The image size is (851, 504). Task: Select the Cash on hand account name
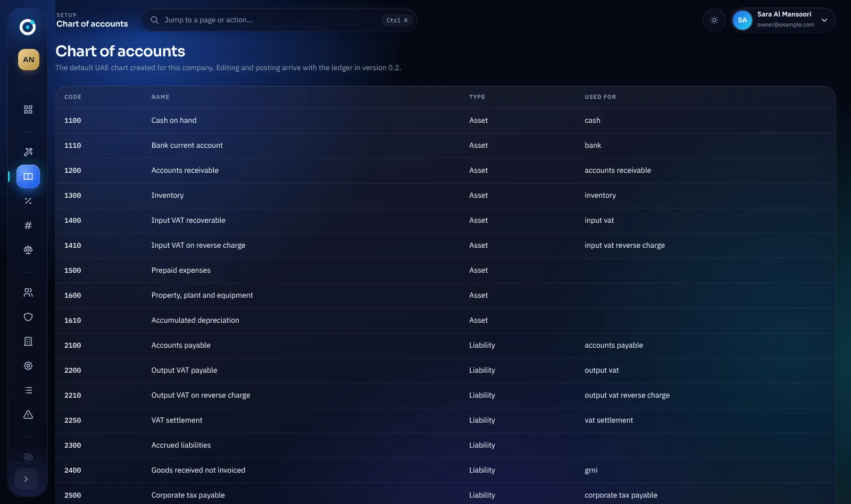pos(174,121)
